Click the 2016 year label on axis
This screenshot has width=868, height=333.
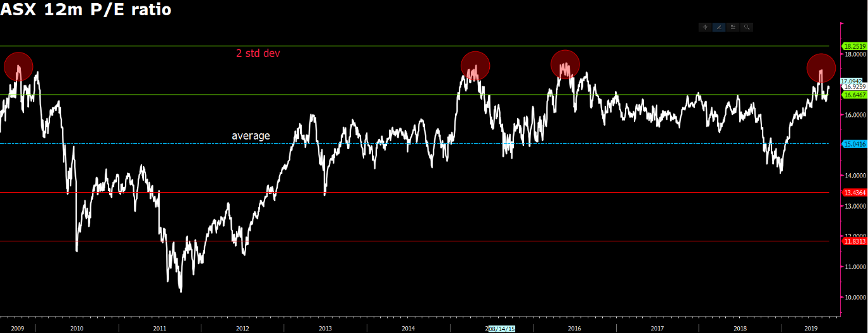(574, 329)
